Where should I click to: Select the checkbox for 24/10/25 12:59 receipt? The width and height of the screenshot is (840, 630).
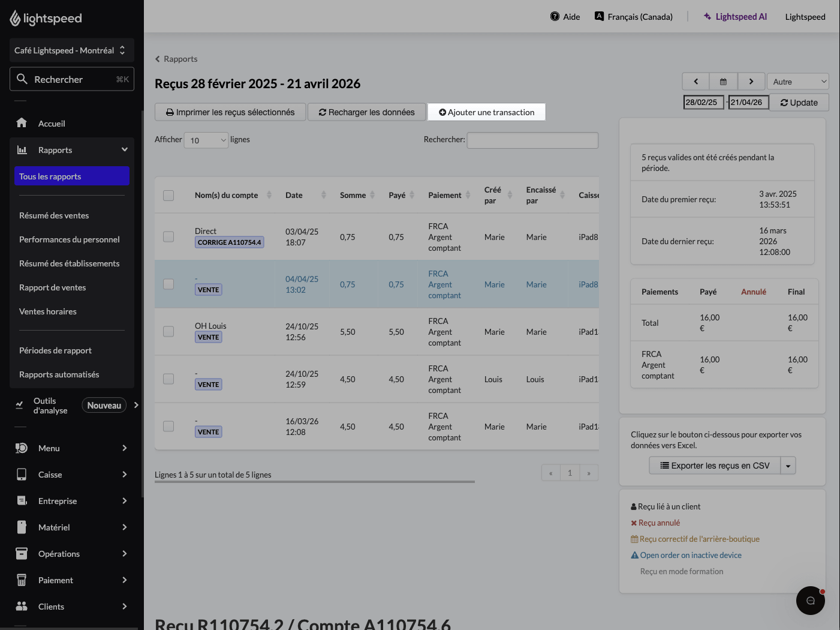coord(168,379)
